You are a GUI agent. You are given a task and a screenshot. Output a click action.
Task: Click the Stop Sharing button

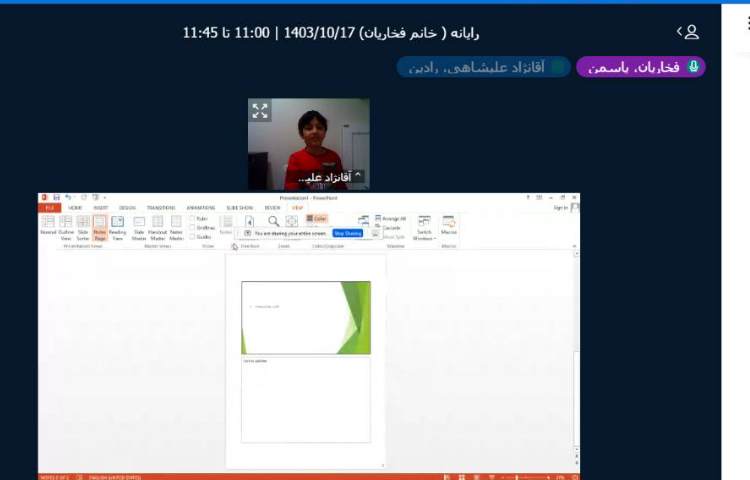point(348,233)
